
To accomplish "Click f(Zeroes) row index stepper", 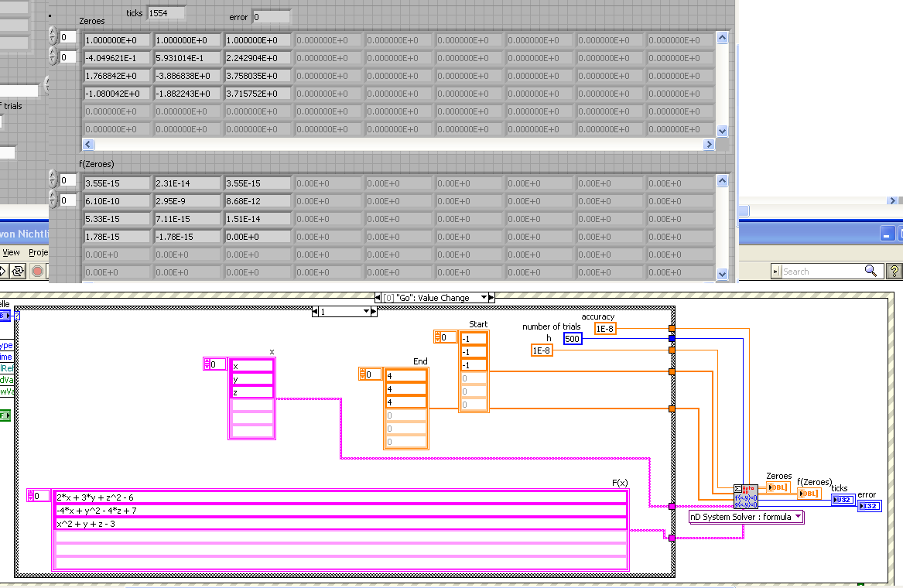I will coord(53,180).
